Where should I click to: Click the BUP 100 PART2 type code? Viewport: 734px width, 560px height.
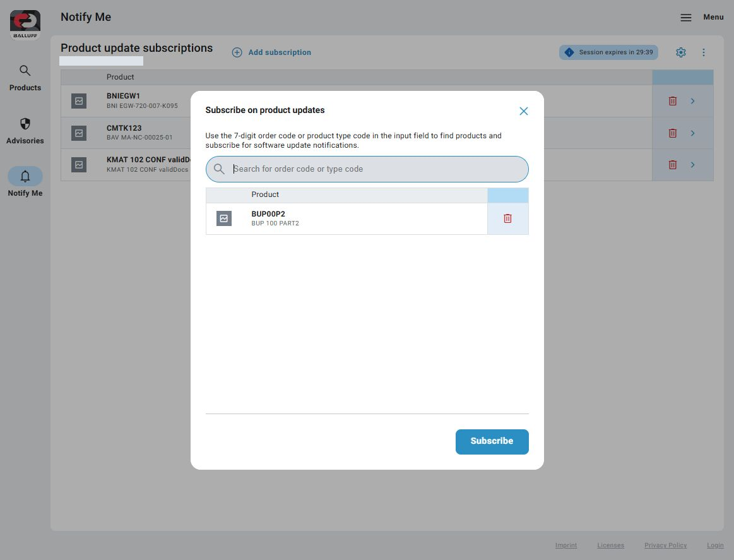pos(275,223)
